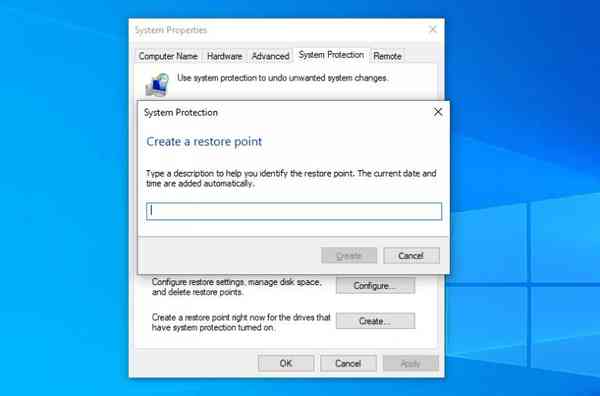
Task: Click 'Type a description to help you' text
Action: pos(291,178)
